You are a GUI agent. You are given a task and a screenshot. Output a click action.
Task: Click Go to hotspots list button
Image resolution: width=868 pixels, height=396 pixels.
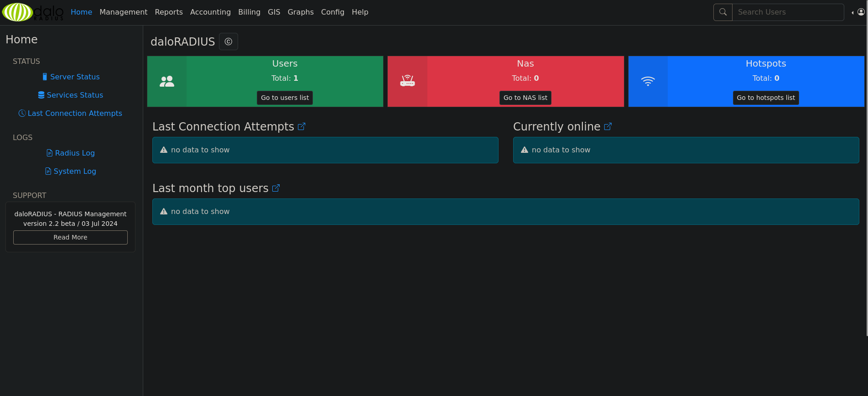[766, 98]
